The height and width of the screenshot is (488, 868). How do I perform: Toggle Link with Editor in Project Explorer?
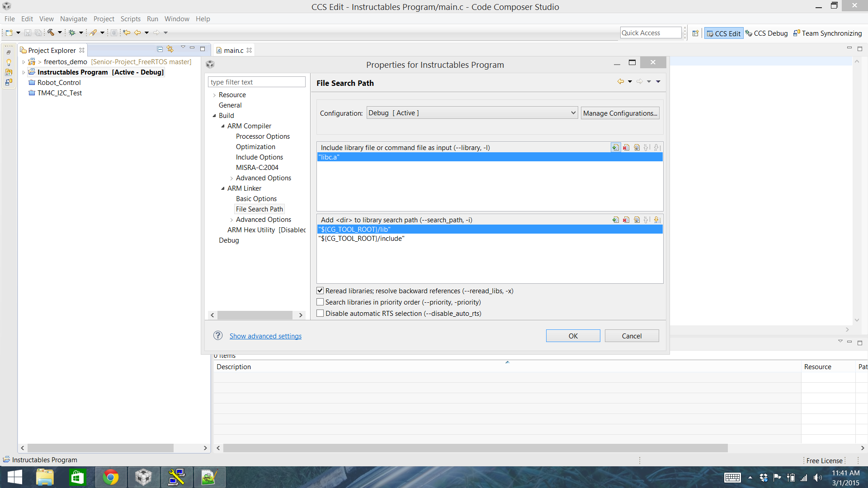(x=170, y=49)
